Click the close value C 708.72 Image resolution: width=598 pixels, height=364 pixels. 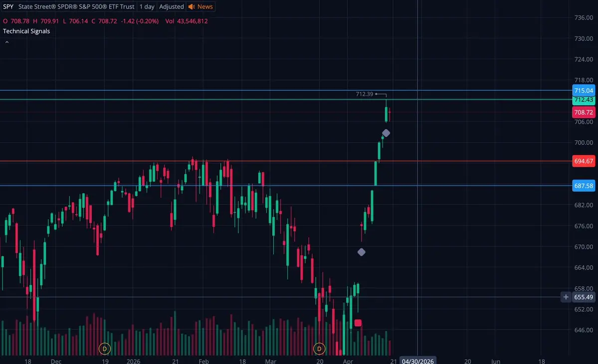tap(104, 21)
